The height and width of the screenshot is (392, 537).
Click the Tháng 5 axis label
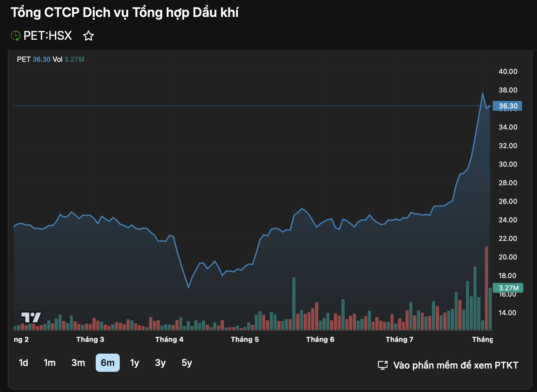pos(245,339)
